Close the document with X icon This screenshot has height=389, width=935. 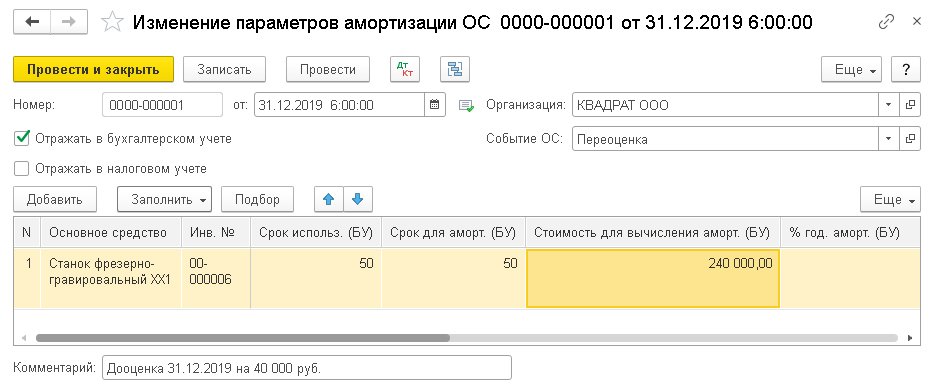click(x=917, y=22)
